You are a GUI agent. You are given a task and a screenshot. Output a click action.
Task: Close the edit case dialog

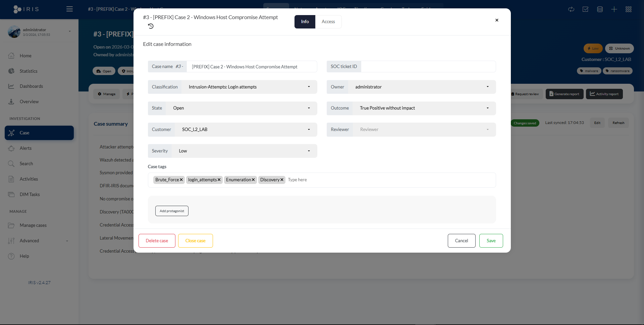497,20
